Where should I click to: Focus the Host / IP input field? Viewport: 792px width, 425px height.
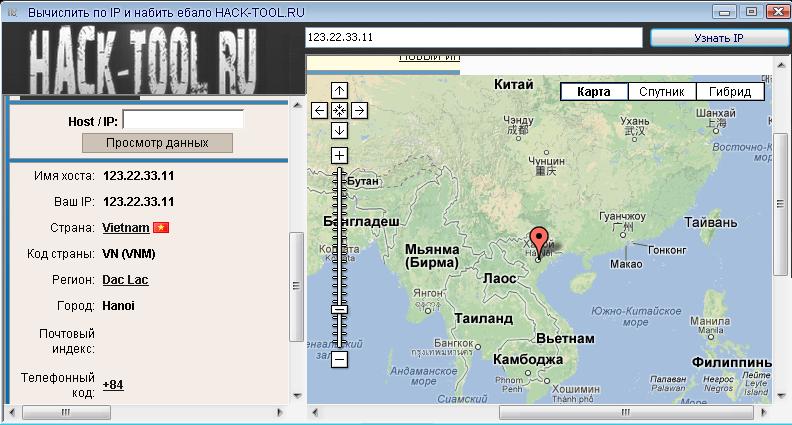coord(183,120)
